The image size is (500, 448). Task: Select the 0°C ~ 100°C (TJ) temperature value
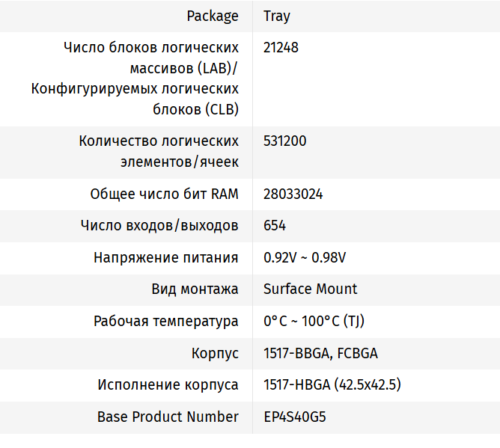[x=314, y=321]
